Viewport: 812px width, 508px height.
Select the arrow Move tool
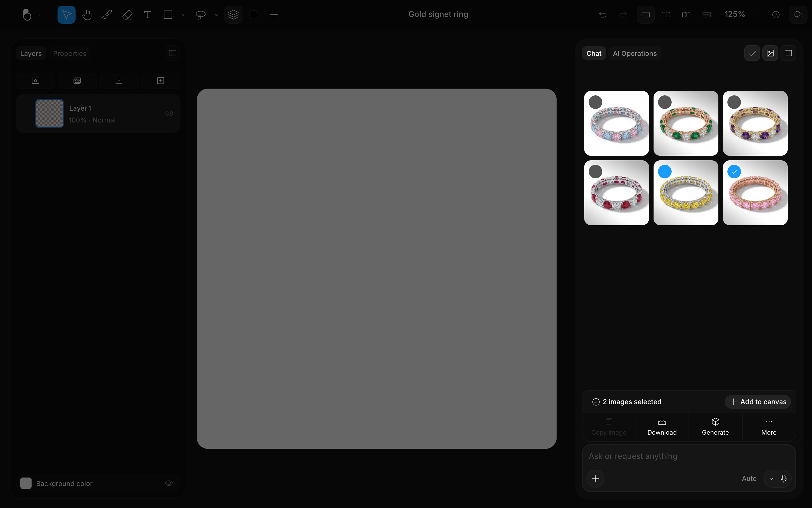point(67,15)
